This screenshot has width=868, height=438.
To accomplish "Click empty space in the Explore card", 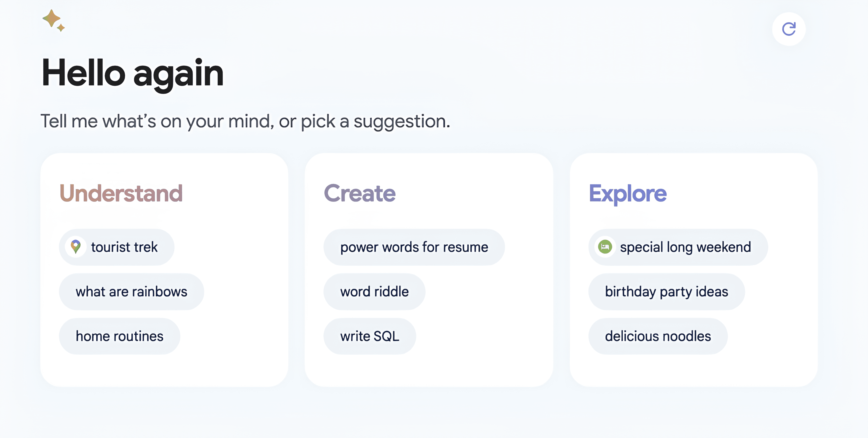I will click(775, 367).
